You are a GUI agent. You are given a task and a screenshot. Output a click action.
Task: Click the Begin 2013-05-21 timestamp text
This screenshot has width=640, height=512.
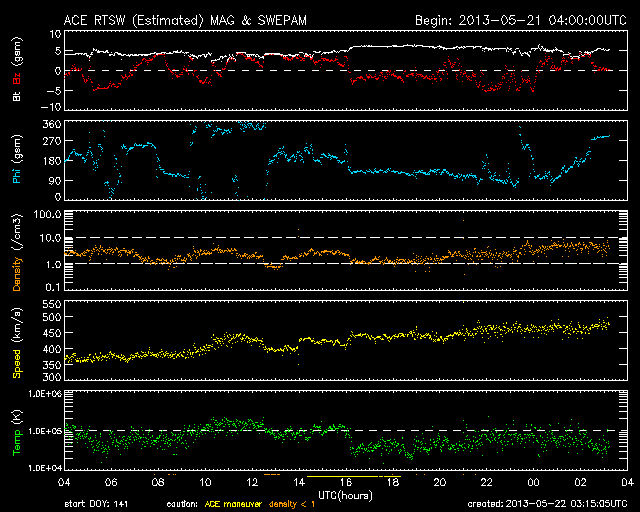[517, 20]
